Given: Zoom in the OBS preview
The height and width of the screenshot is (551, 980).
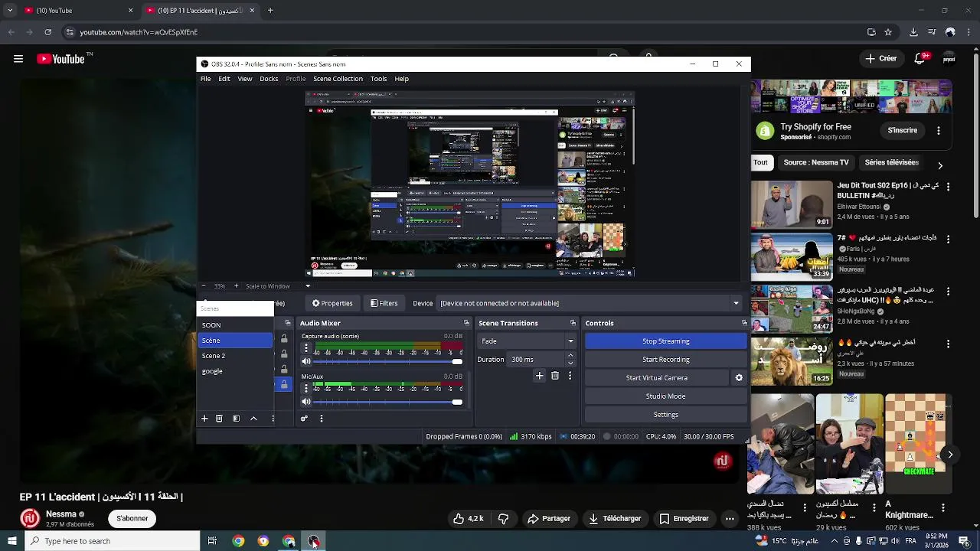Looking at the screenshot, I should [236, 286].
